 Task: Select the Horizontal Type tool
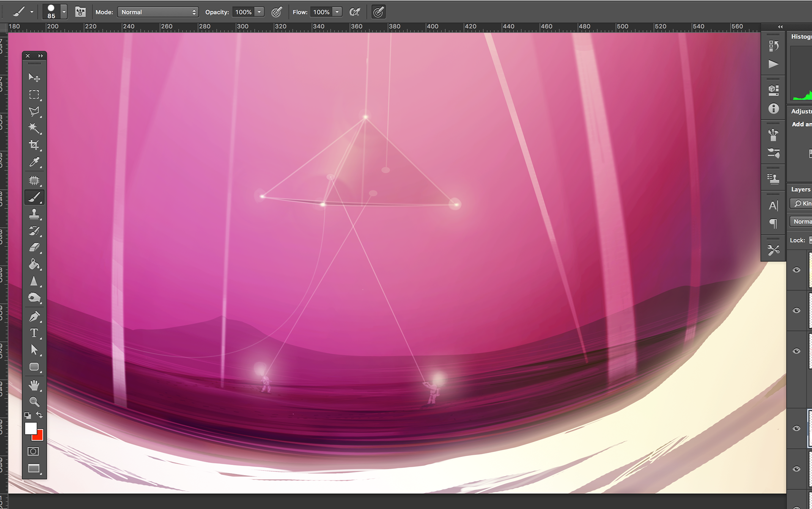click(34, 333)
